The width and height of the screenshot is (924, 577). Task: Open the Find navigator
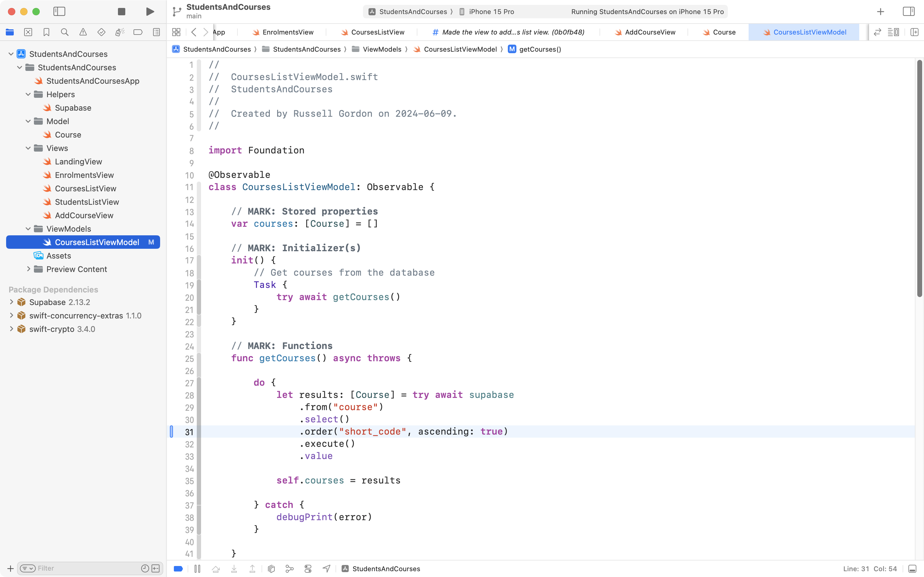coord(64,32)
